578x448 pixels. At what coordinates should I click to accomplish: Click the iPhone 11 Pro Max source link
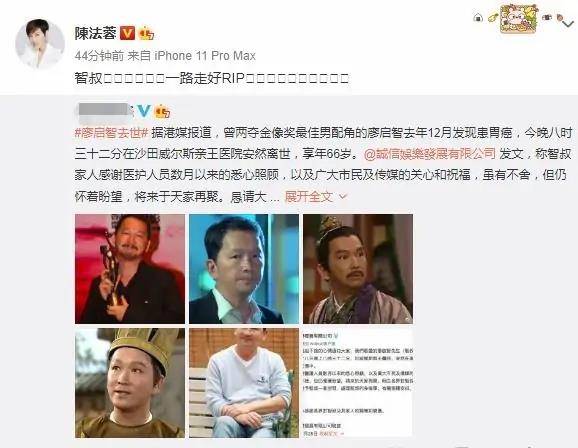click(205, 56)
